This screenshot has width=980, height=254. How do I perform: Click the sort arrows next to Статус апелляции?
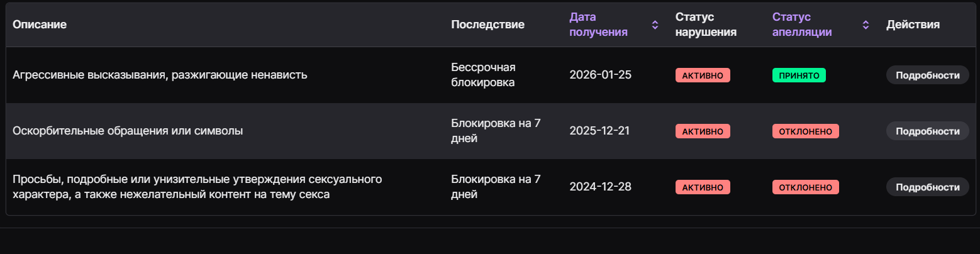pos(866,25)
